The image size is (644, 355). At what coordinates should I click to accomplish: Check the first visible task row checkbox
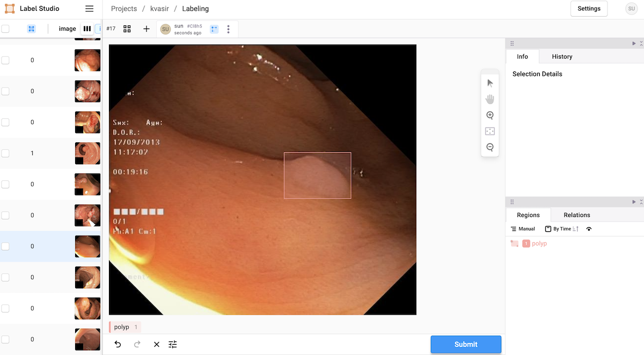coord(5,60)
